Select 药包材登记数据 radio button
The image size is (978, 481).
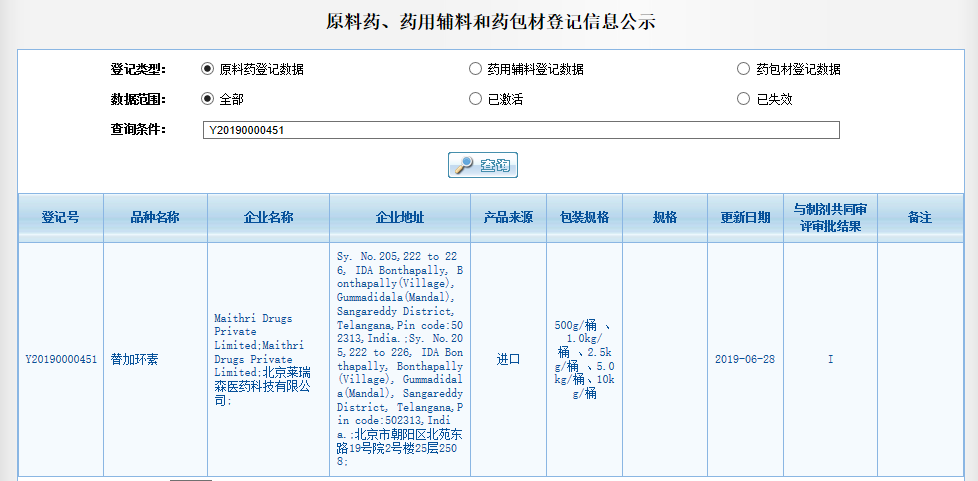[x=743, y=69]
